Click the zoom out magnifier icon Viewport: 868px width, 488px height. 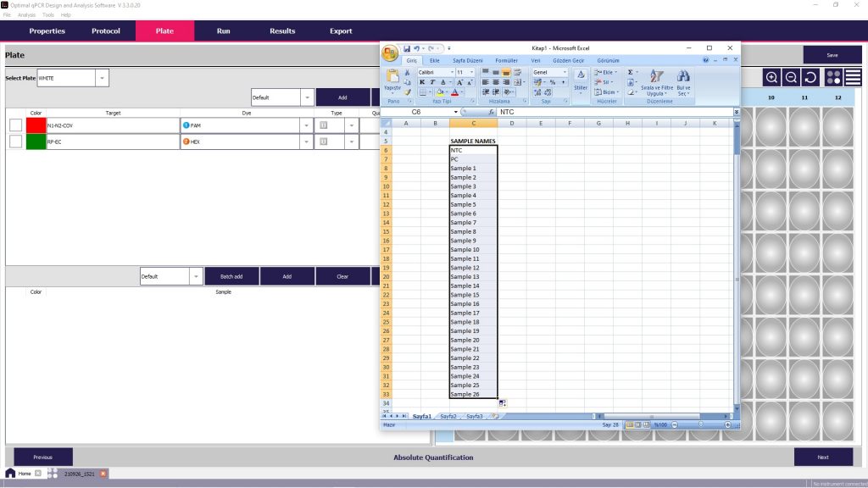click(791, 77)
